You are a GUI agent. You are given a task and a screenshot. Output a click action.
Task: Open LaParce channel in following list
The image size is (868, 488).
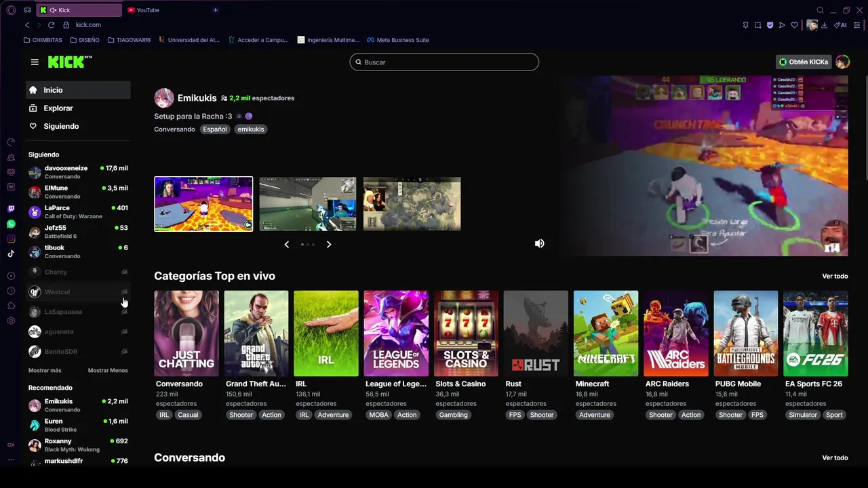78,212
